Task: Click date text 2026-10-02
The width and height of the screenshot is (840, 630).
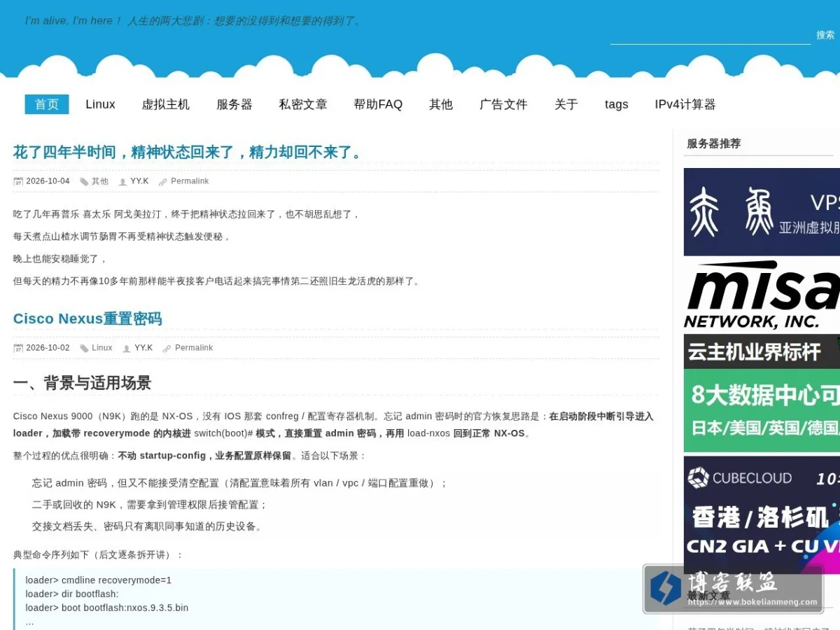Action: (48, 348)
